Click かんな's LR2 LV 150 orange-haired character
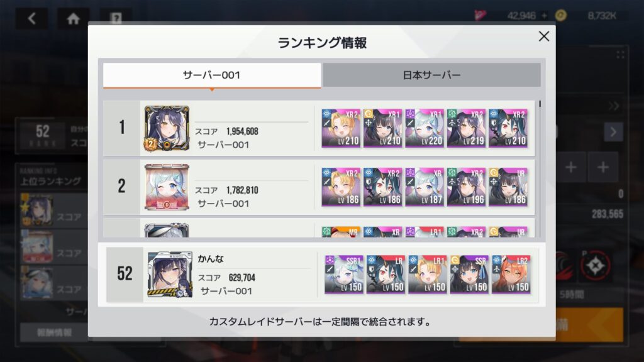Viewport: 644px width, 362px height. pos(511,274)
